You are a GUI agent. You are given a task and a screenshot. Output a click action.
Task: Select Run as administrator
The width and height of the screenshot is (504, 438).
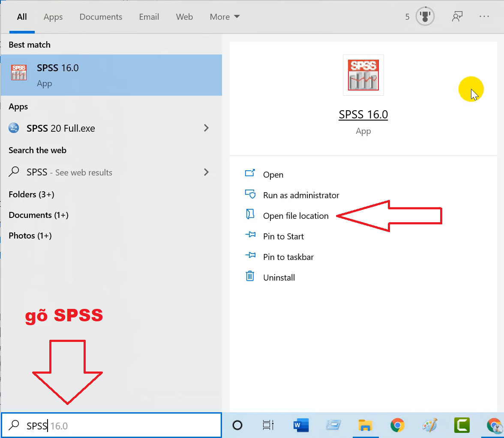301,195
